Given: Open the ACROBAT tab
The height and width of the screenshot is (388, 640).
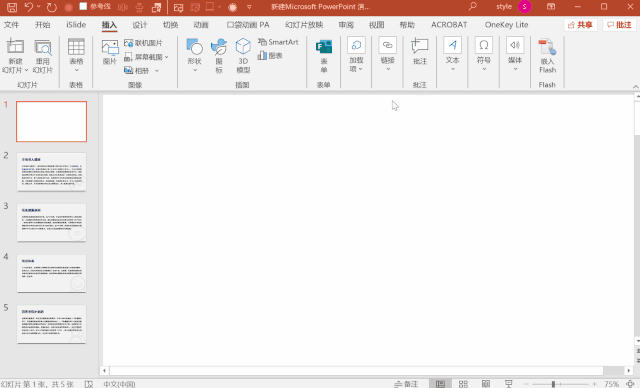Looking at the screenshot, I should pos(449,25).
